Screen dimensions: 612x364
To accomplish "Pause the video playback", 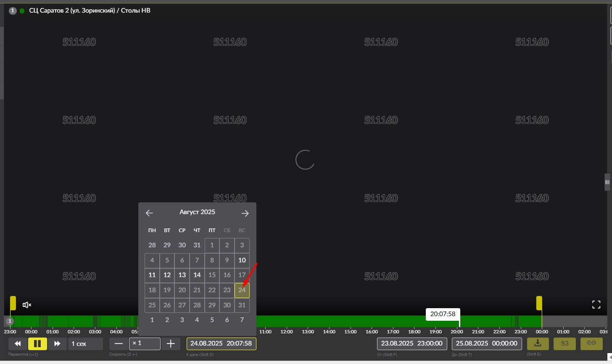I will pos(37,344).
